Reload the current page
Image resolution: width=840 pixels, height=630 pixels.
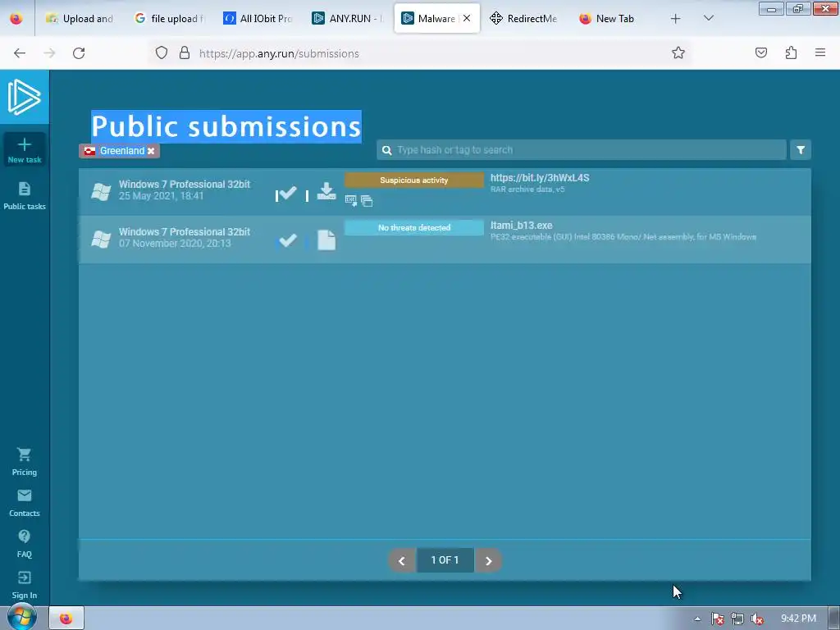click(x=79, y=53)
